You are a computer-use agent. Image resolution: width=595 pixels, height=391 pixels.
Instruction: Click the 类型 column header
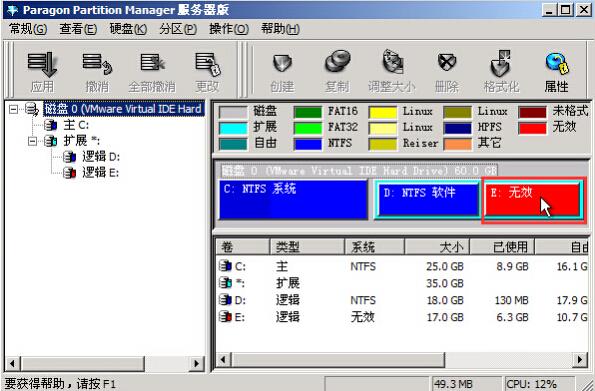307,248
